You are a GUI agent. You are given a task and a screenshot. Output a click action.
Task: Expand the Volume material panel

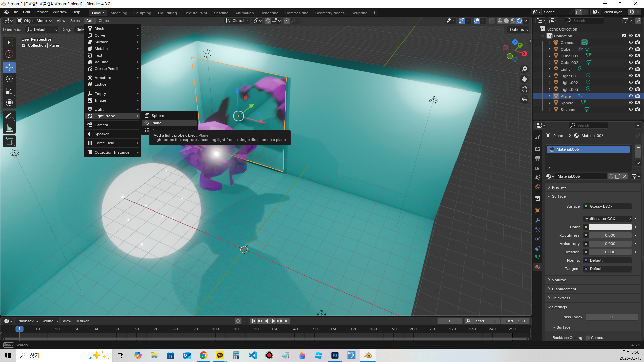[559, 280]
